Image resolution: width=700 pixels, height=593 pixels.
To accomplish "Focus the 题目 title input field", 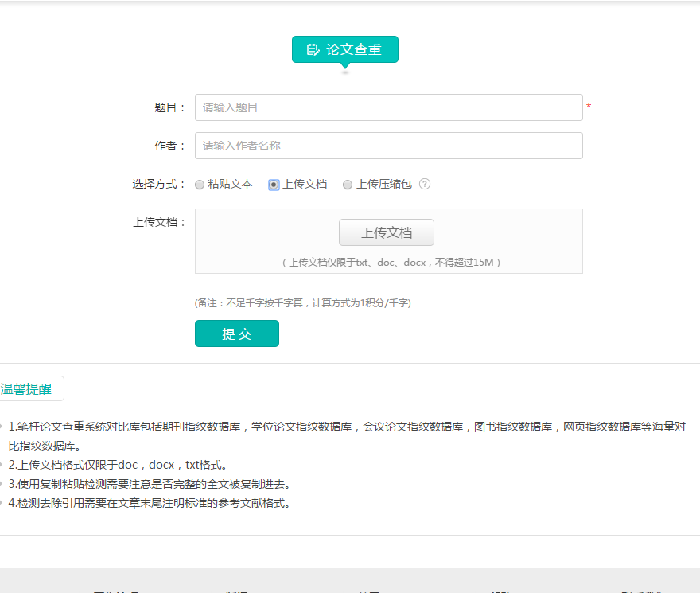I will point(388,107).
